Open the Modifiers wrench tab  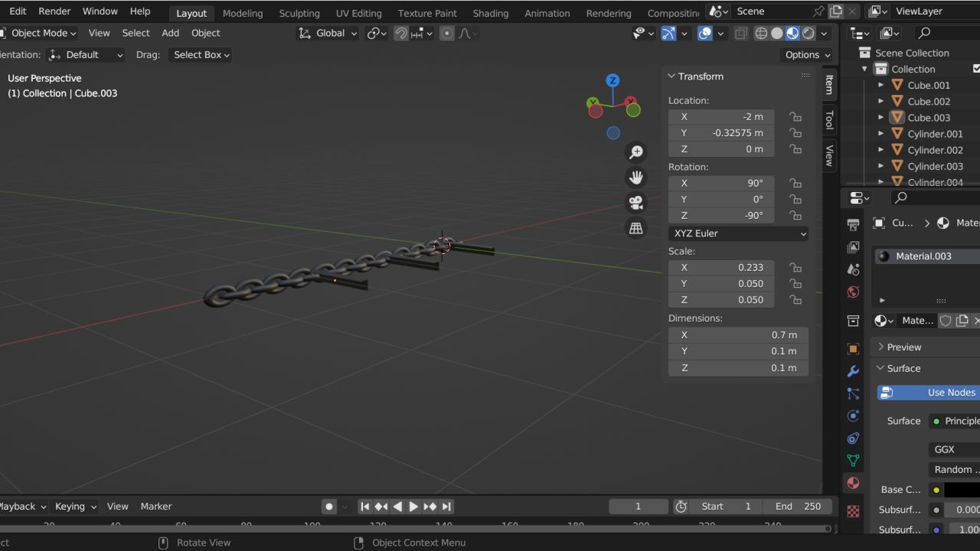853,371
